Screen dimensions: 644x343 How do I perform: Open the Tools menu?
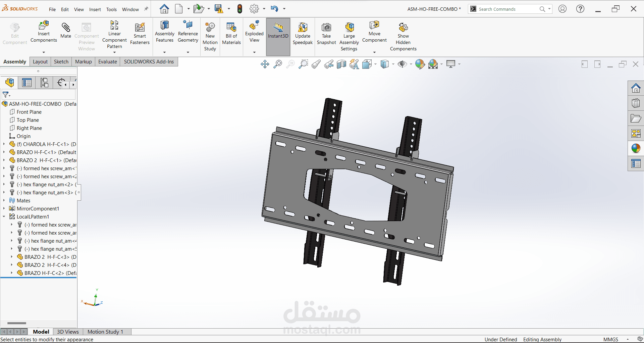click(x=111, y=9)
